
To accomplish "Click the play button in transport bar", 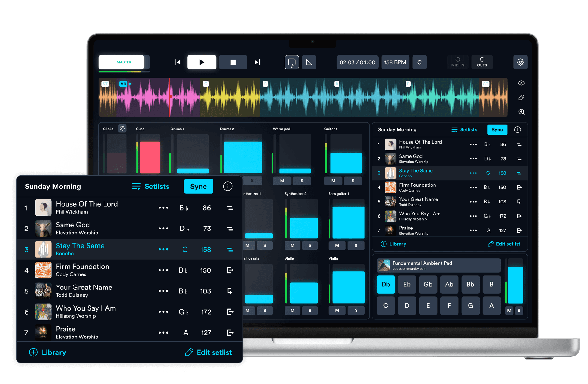I will 202,62.
